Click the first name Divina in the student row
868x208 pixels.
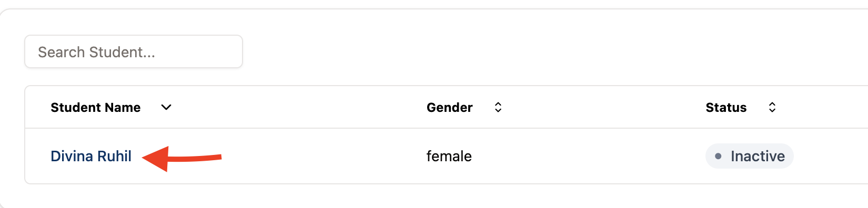click(70, 156)
